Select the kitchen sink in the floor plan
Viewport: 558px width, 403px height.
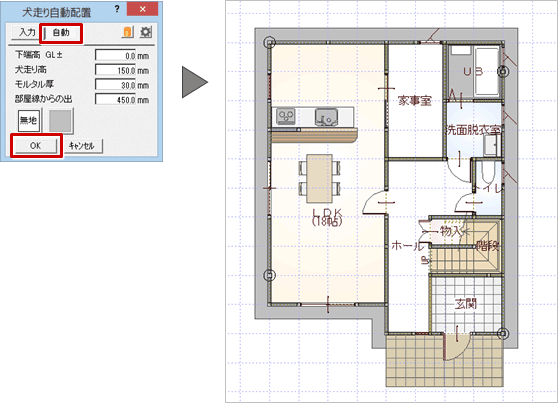click(326, 117)
